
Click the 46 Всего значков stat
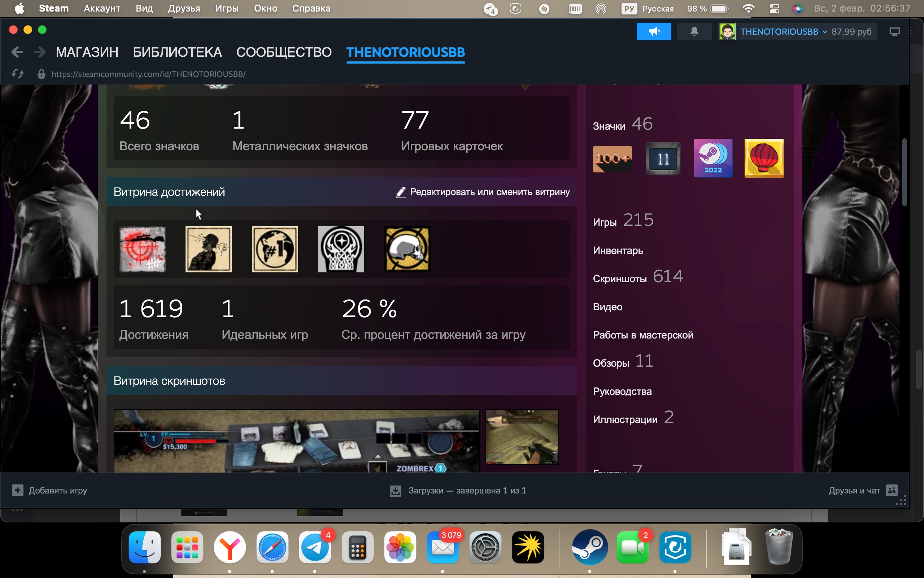tap(159, 131)
